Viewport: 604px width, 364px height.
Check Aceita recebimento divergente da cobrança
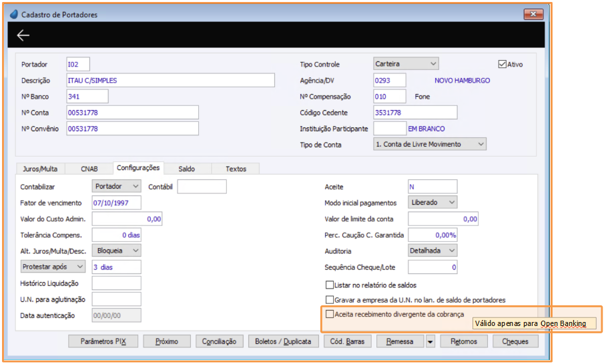(x=329, y=314)
